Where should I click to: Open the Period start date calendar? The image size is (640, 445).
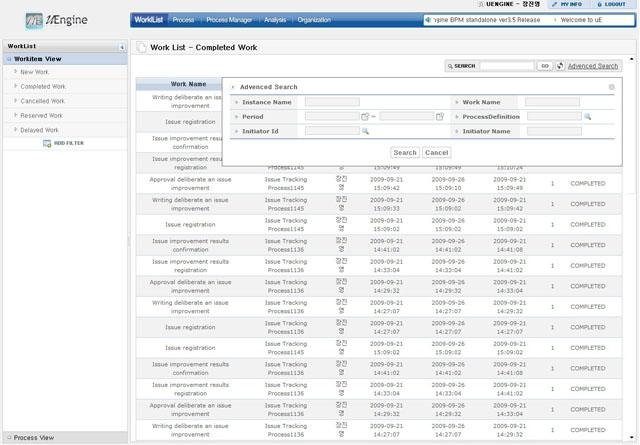(365, 117)
